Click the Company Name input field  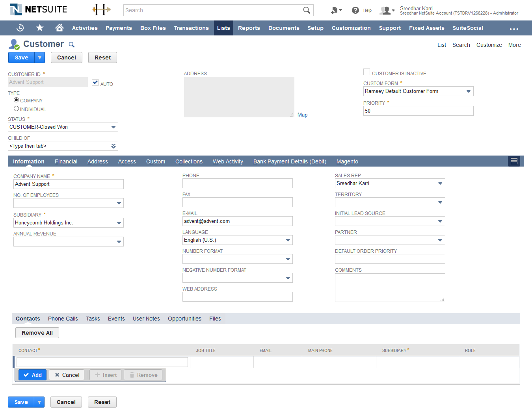69,184
